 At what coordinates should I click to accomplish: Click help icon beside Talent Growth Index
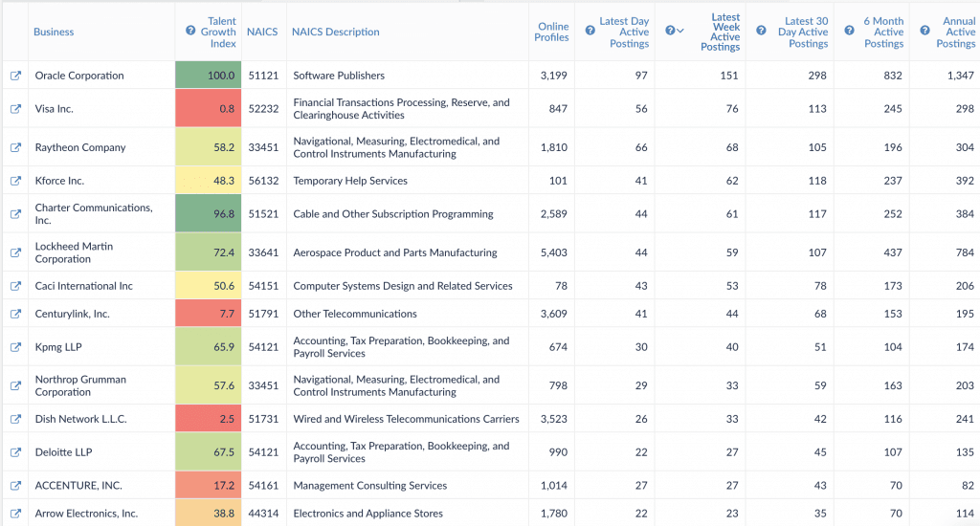[190, 31]
